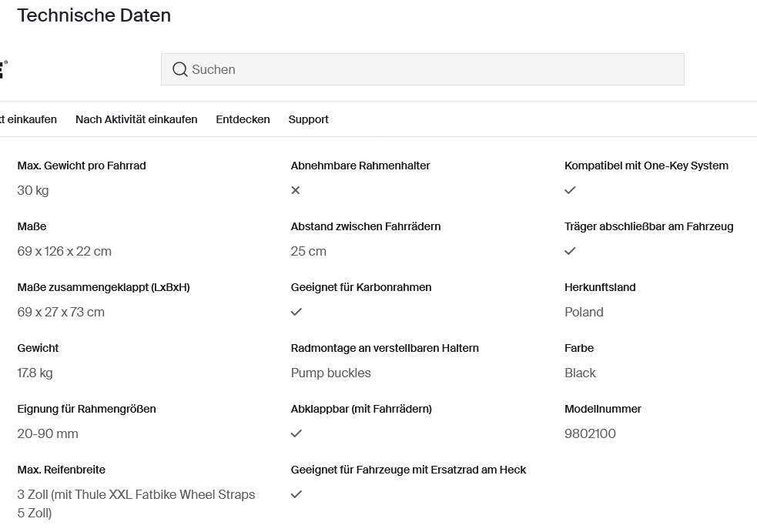Click the Technische Daten heading
This screenshot has width=757, height=532.
[x=94, y=15]
